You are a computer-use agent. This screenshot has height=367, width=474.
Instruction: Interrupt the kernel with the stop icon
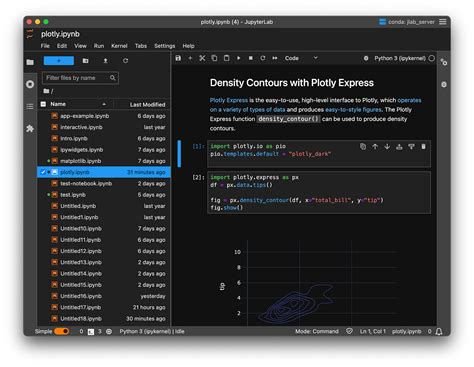point(251,58)
